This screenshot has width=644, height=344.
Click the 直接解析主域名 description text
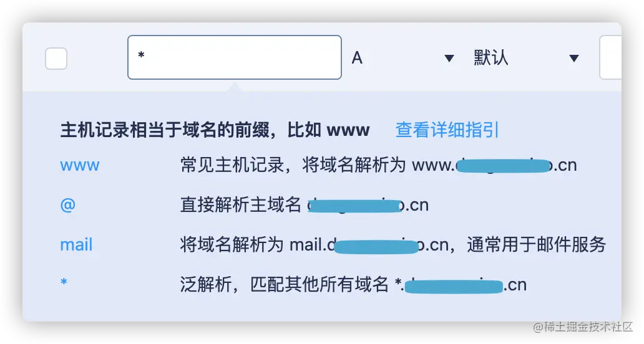coord(241,204)
